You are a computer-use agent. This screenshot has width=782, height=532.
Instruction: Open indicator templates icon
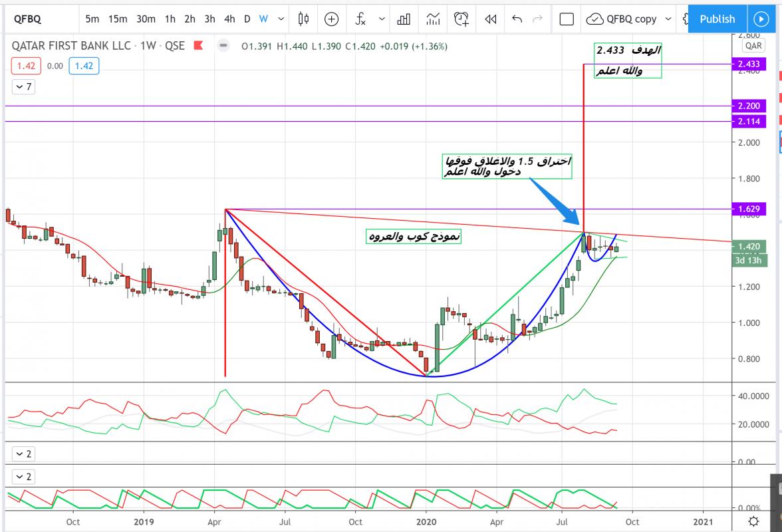tap(433, 19)
